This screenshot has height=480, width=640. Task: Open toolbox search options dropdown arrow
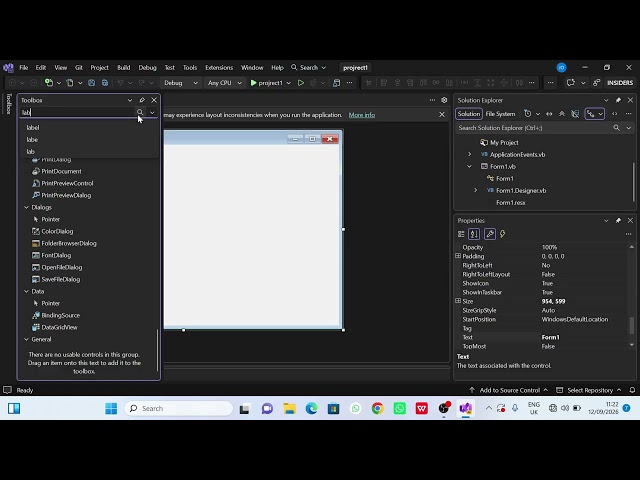click(x=152, y=112)
